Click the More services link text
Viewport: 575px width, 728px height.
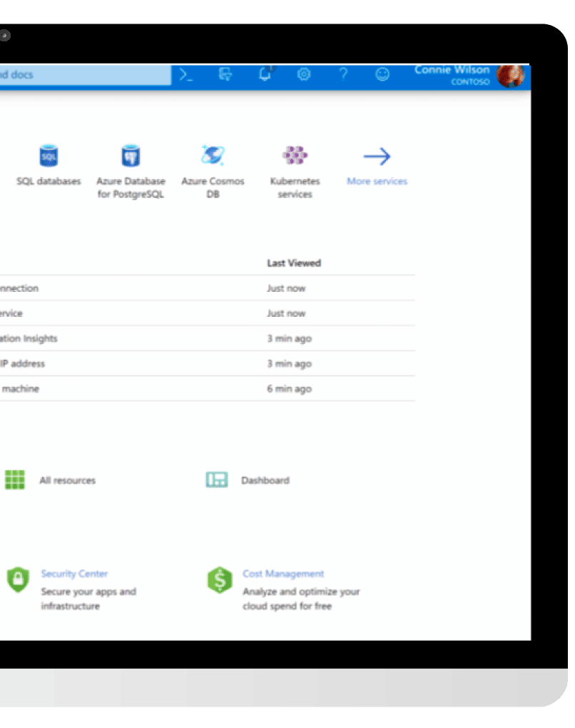377,181
